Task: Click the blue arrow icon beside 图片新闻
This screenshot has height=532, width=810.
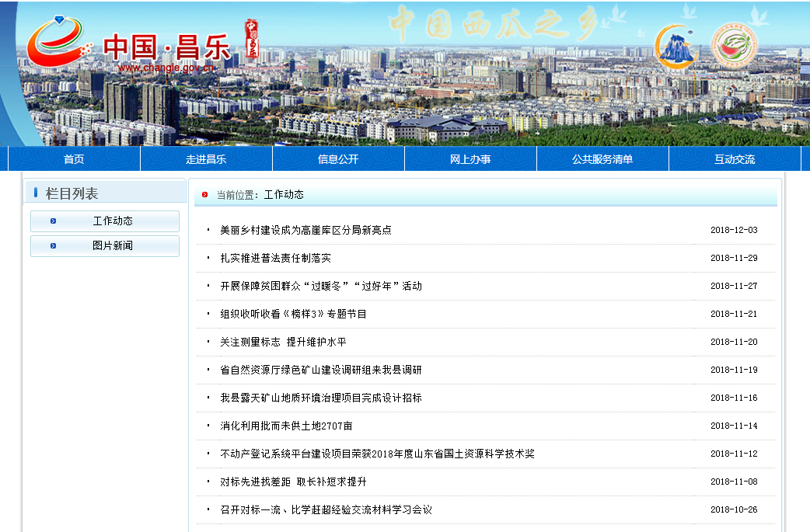Action: (x=53, y=246)
